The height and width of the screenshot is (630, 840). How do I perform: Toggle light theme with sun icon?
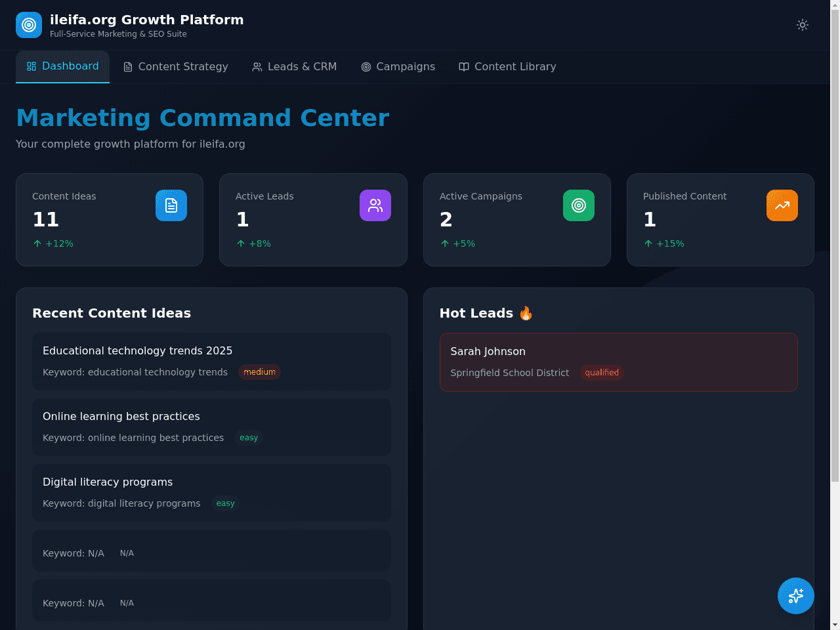click(803, 25)
